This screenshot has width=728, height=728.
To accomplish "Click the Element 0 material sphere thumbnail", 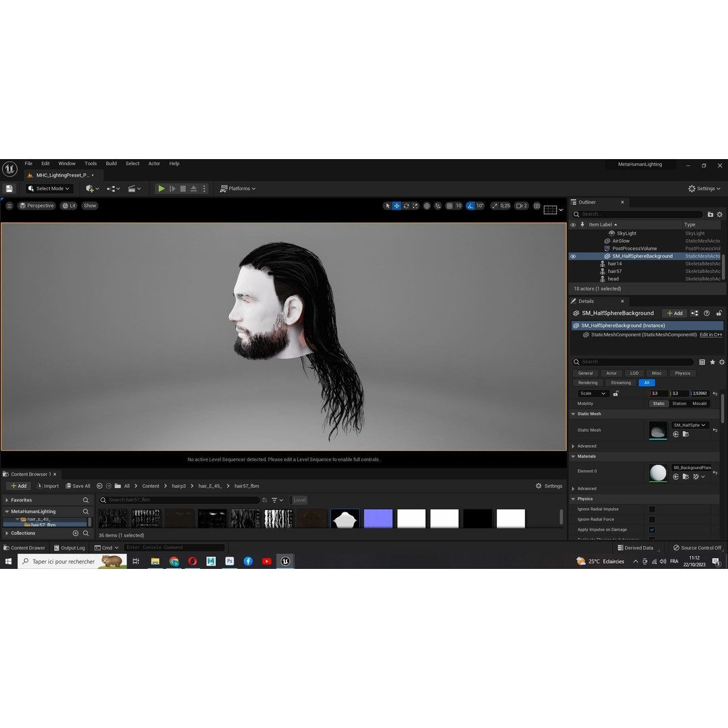I will click(658, 473).
